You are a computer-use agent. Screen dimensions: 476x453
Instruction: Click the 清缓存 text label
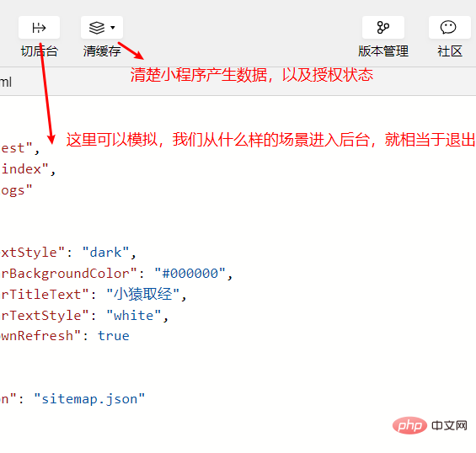tap(102, 51)
